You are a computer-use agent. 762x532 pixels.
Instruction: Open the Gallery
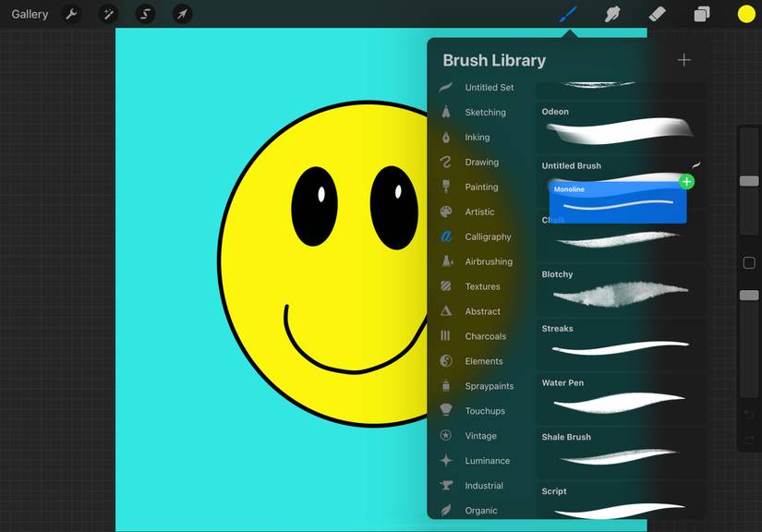pyautogui.click(x=30, y=14)
